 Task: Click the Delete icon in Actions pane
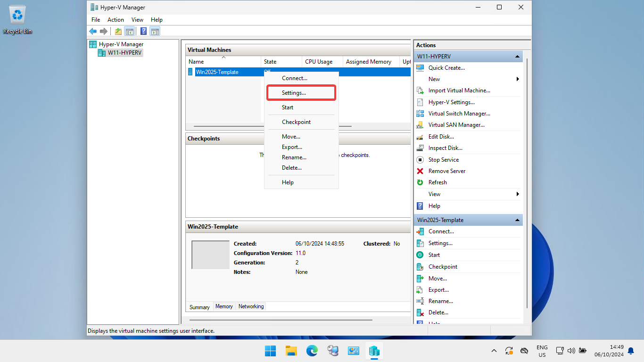(x=420, y=313)
